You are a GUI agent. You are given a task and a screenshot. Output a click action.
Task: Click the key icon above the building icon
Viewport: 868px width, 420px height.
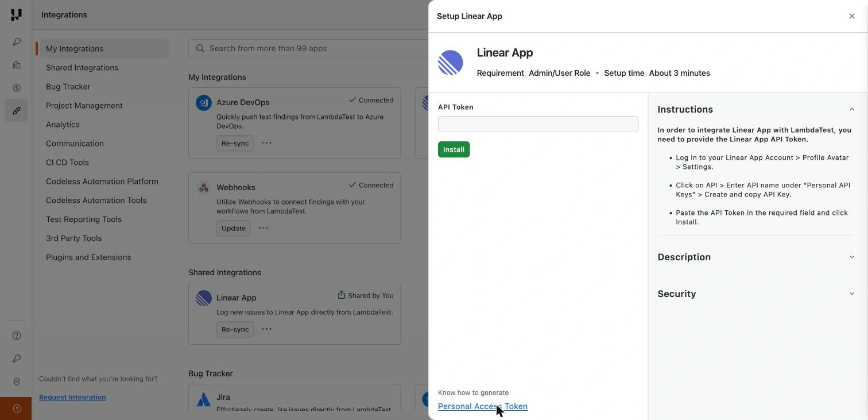[x=16, y=42]
